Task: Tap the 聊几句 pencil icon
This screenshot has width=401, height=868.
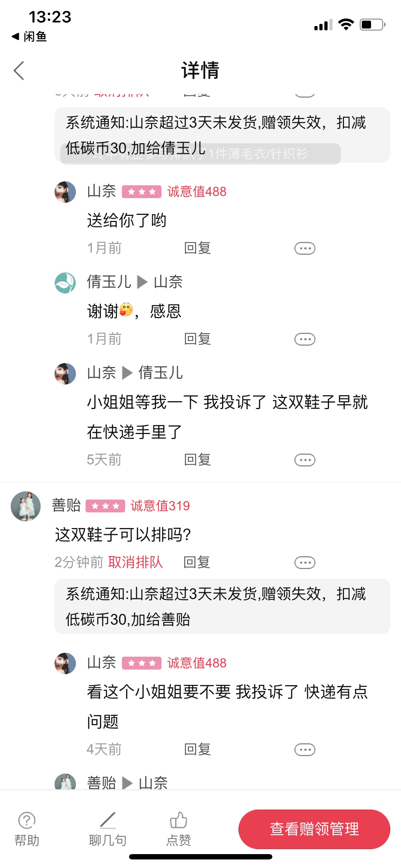Action: click(108, 828)
